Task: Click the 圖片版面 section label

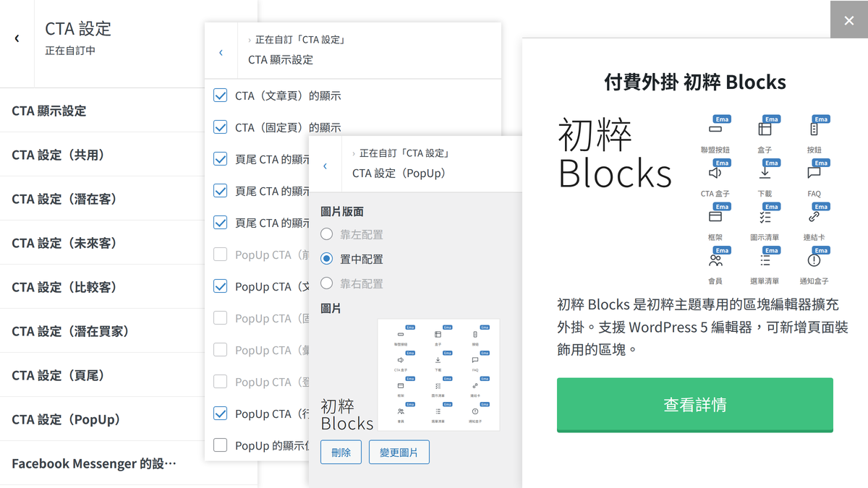Action: pyautogui.click(x=342, y=212)
